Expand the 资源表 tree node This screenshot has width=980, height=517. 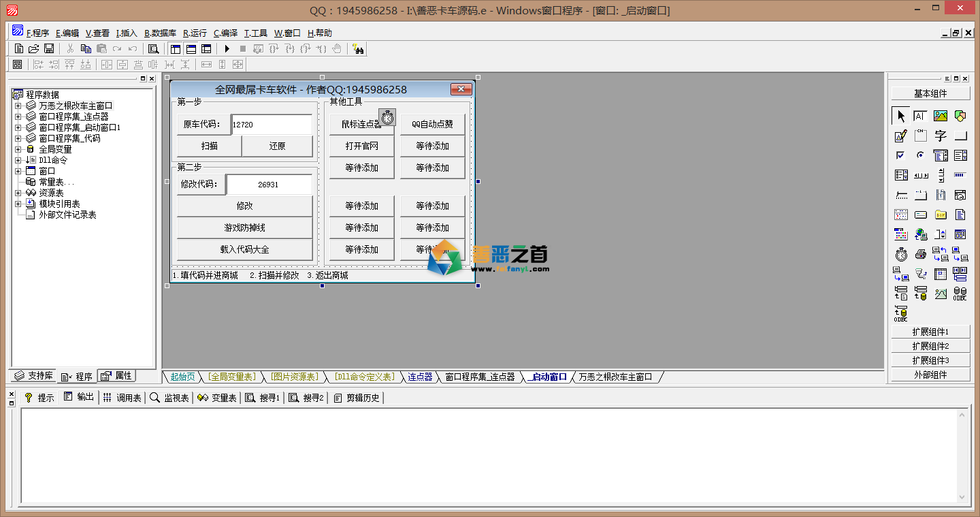coord(18,193)
